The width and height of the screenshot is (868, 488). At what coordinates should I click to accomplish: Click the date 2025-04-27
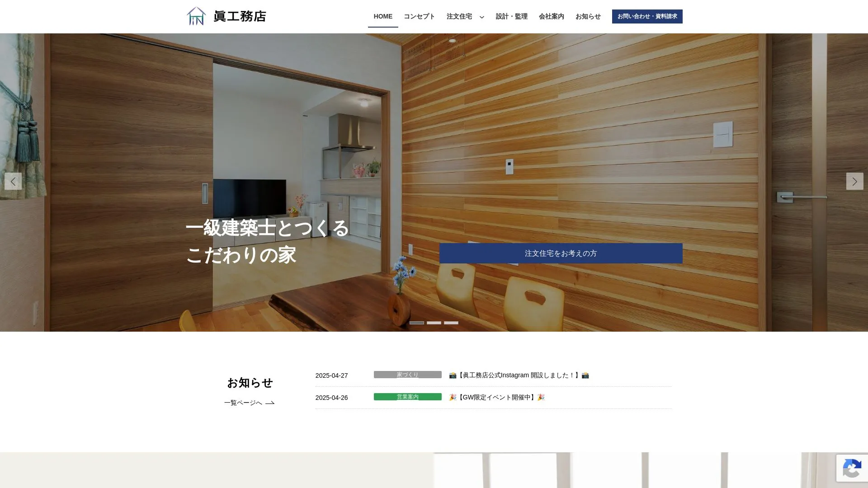(331, 375)
